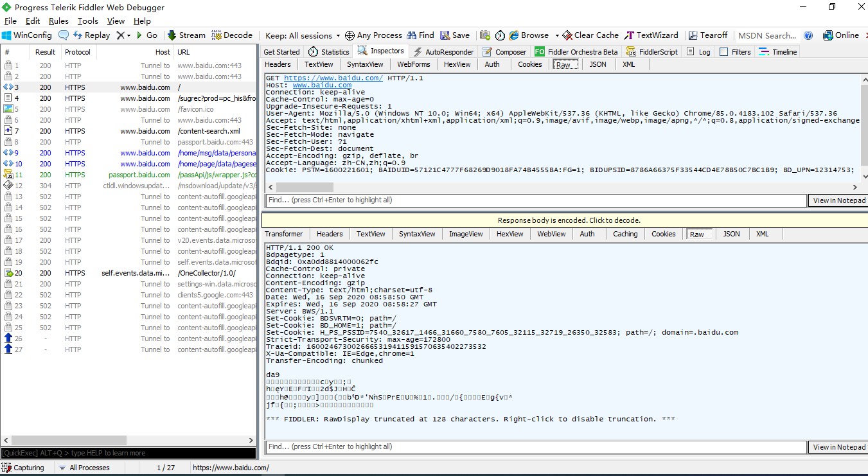Click the MSDN Search field
The width and height of the screenshot is (868, 476).
767,35
